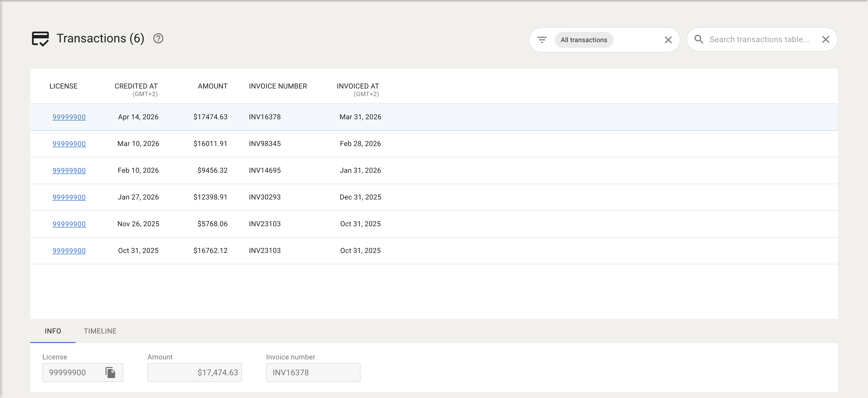868x398 pixels.
Task: Select the $17474.63 amount cell
Action: click(x=210, y=117)
